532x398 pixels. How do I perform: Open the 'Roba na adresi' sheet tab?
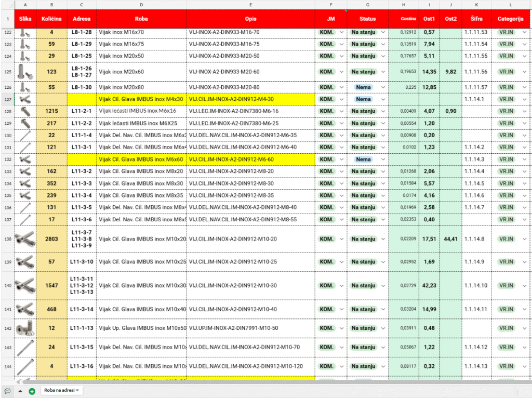59,390
